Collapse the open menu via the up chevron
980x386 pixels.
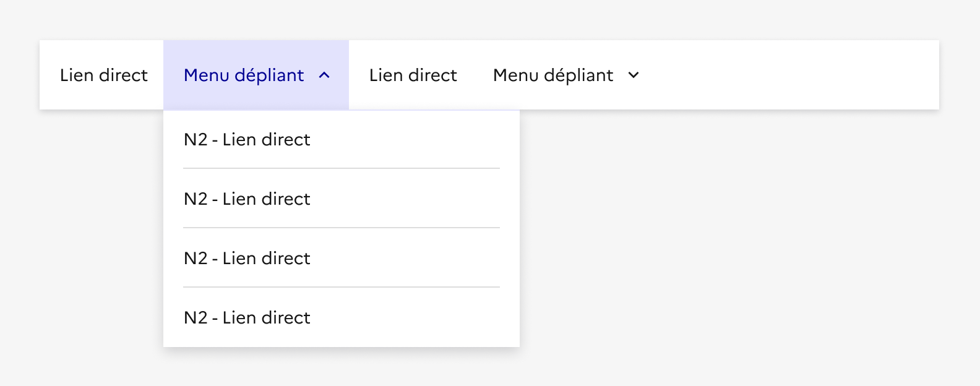pos(324,75)
